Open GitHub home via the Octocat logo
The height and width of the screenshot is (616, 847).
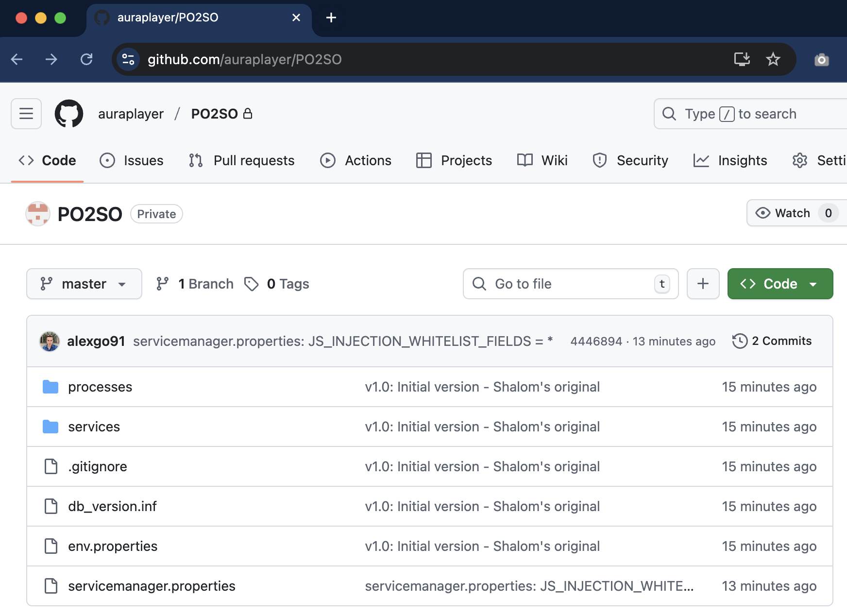(69, 113)
